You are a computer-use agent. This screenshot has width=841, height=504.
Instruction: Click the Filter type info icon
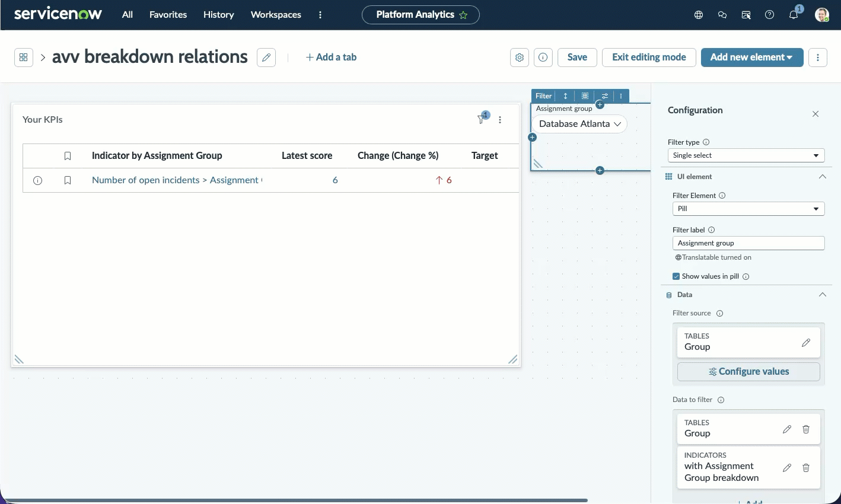706,142
